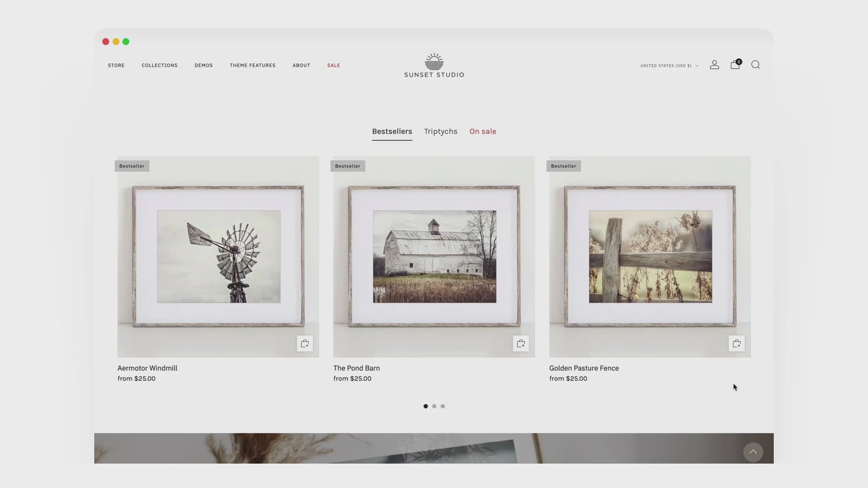Switch to the Triptychs tab
Screen dimensions: 868x488
click(x=440, y=131)
